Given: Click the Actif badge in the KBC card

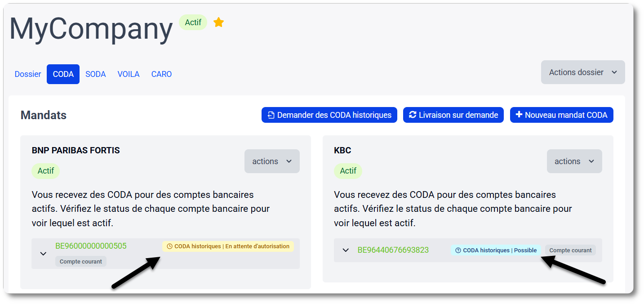Looking at the screenshot, I should click(x=348, y=171).
